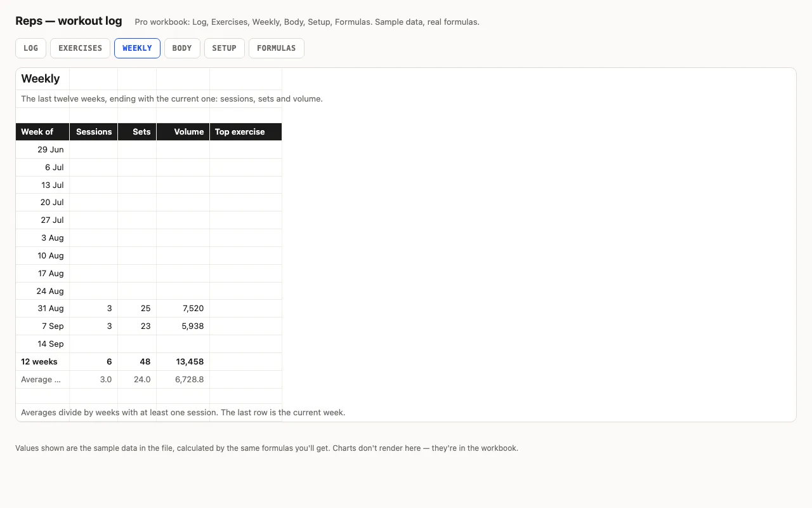Click the 'Averages divide by weeks' footnote
Viewport: 812px width, 508px height.
click(x=183, y=413)
